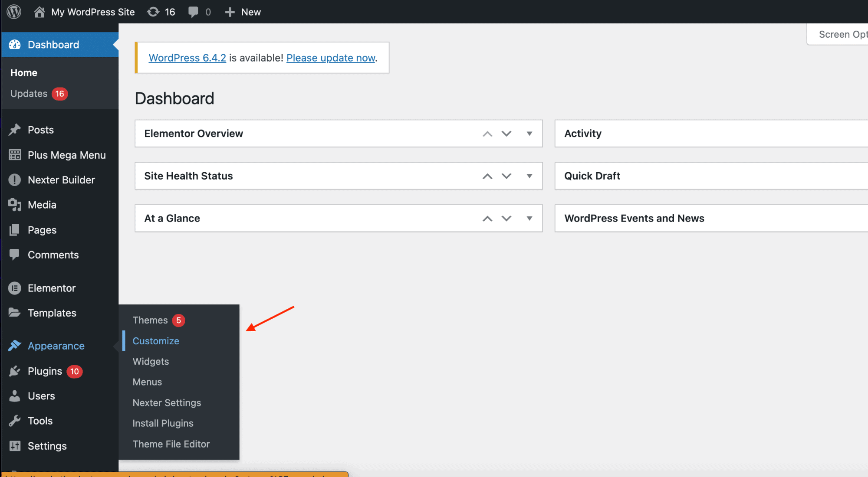
Task: Click the Settings sliders icon
Action: [15, 446]
